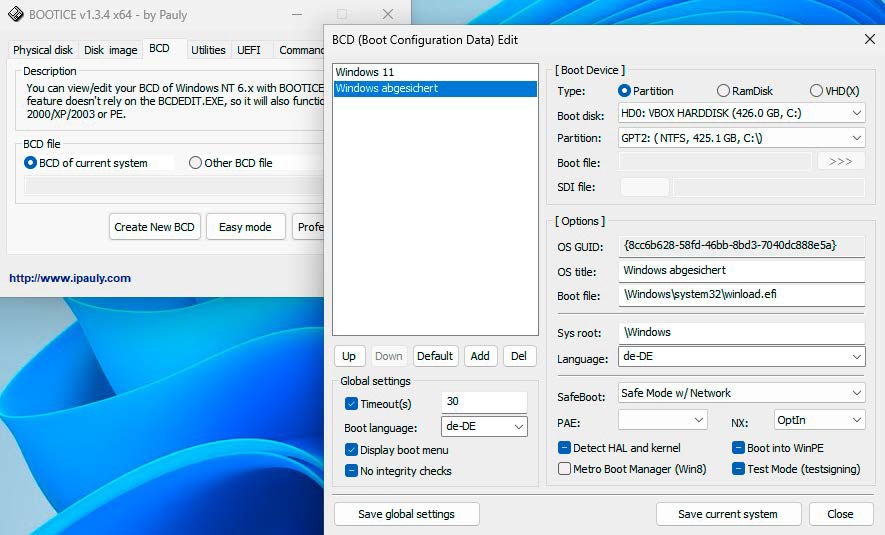Switch to the Physical disk tab
This screenshot has width=885, height=535.
pyautogui.click(x=43, y=50)
